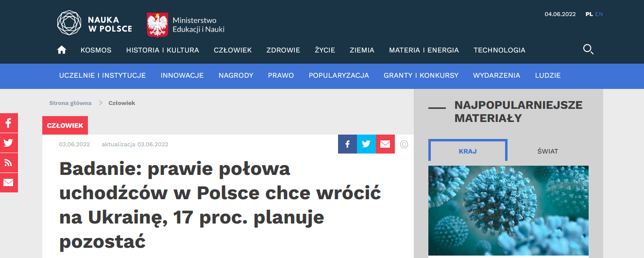Open the search magnifier icon
644x258 pixels.
tap(588, 49)
